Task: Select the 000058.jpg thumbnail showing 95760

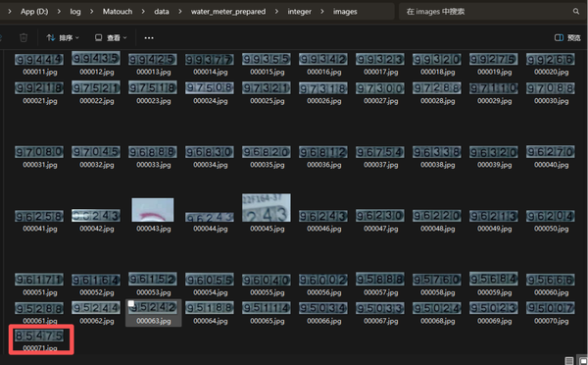Action: 437,280
